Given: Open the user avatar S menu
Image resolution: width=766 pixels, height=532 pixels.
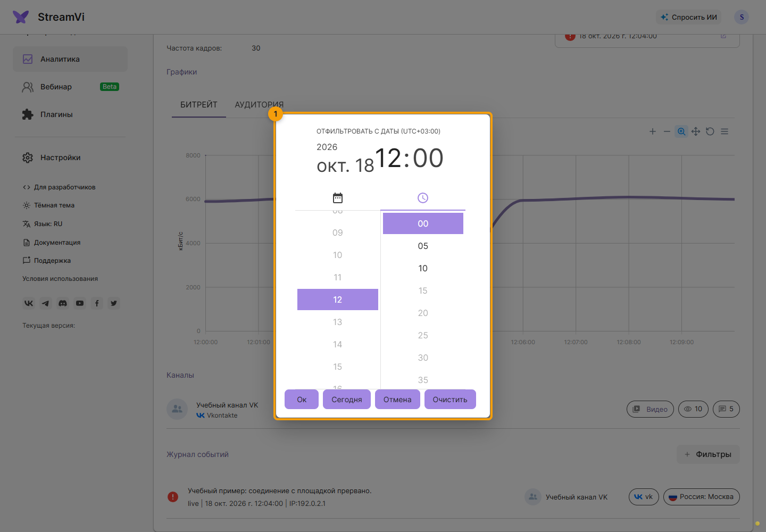Looking at the screenshot, I should [x=742, y=17].
